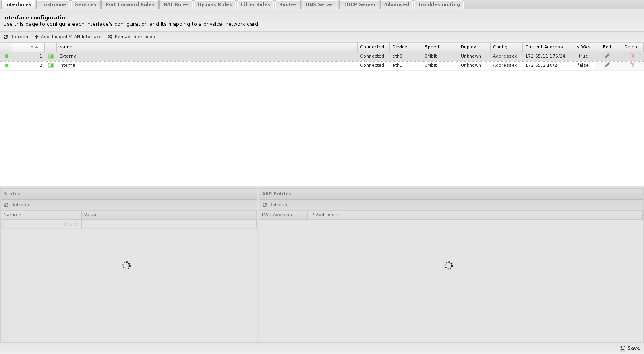Sort Status panel by Value column
The height and width of the screenshot is (354, 644).
tap(169, 215)
